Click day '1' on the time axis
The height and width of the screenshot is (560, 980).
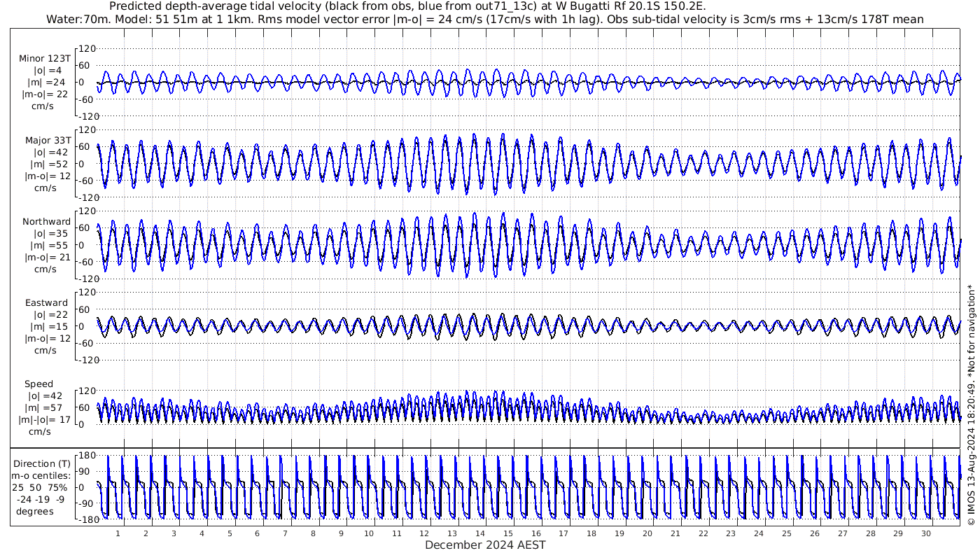118,533
